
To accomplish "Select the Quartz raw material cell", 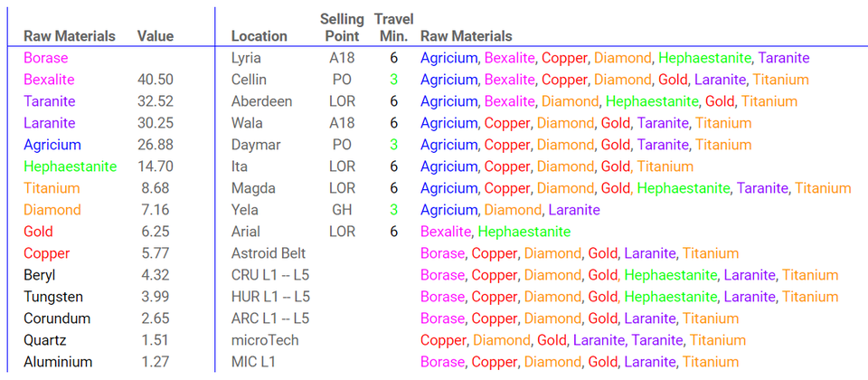I will (x=45, y=340).
